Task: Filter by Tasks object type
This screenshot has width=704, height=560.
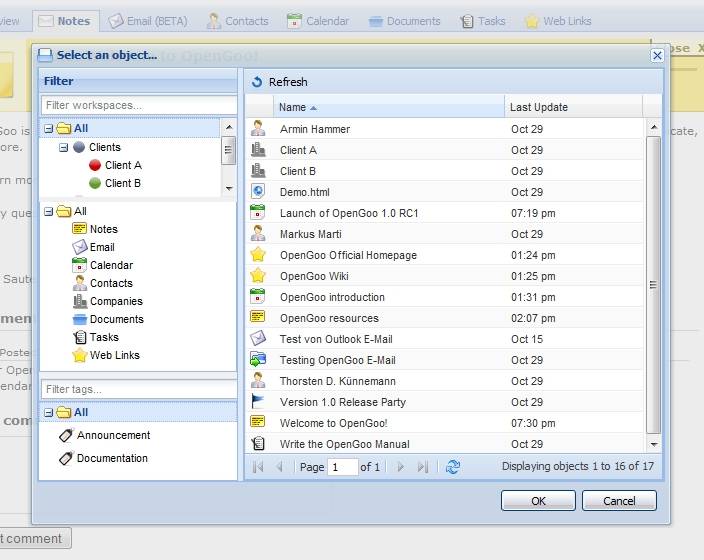Action: coord(96,337)
